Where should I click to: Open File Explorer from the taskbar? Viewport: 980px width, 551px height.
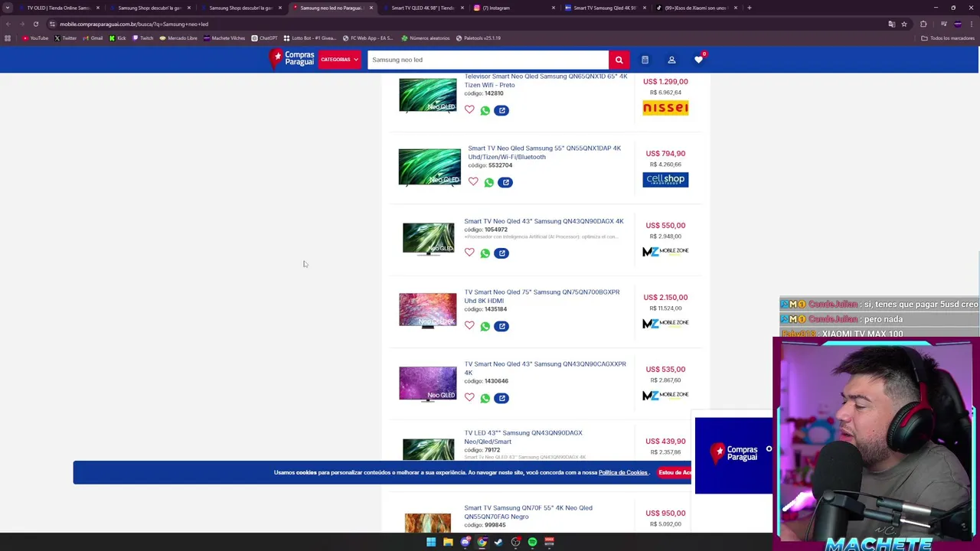(x=448, y=542)
